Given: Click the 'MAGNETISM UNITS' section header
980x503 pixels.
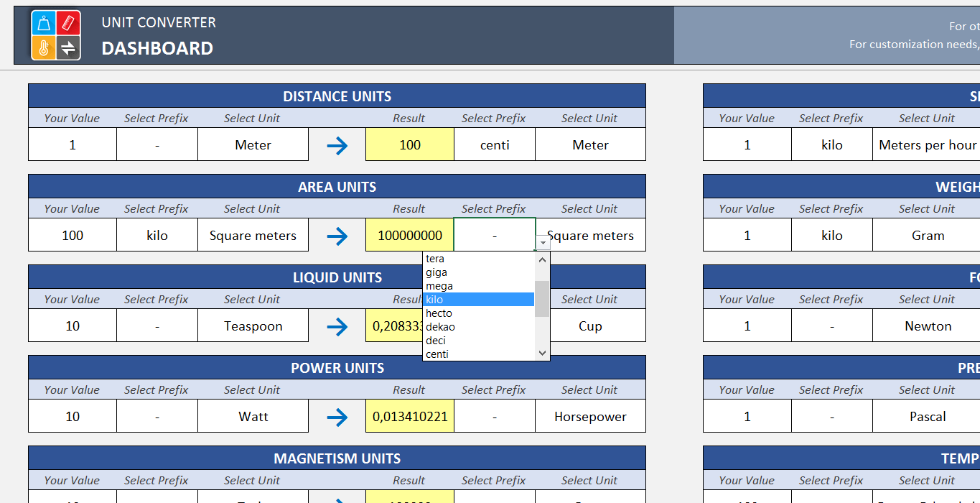Looking at the screenshot, I should coord(337,458).
